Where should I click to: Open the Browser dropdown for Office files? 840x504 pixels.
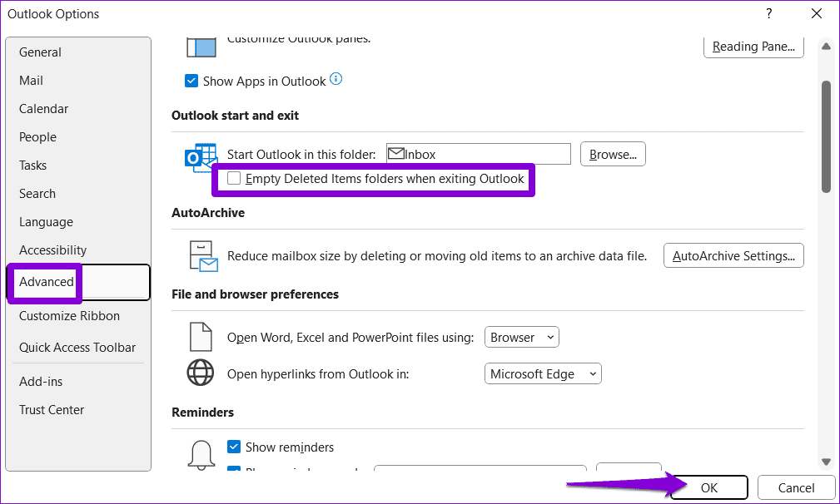click(522, 337)
